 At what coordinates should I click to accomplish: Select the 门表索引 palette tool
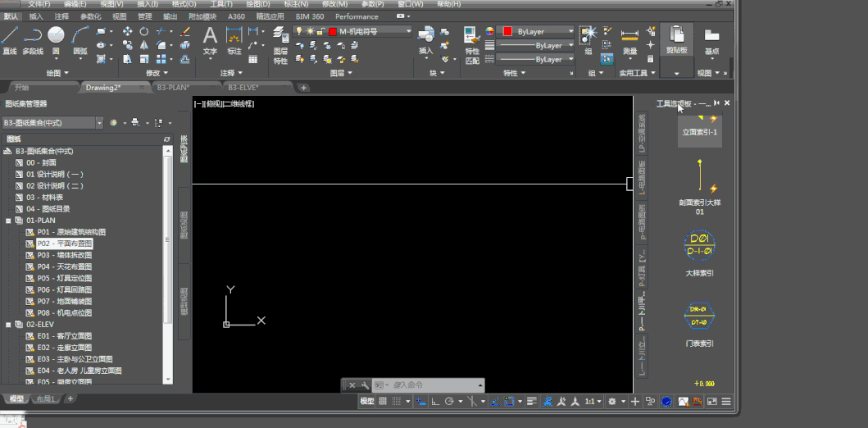pyautogui.click(x=700, y=324)
